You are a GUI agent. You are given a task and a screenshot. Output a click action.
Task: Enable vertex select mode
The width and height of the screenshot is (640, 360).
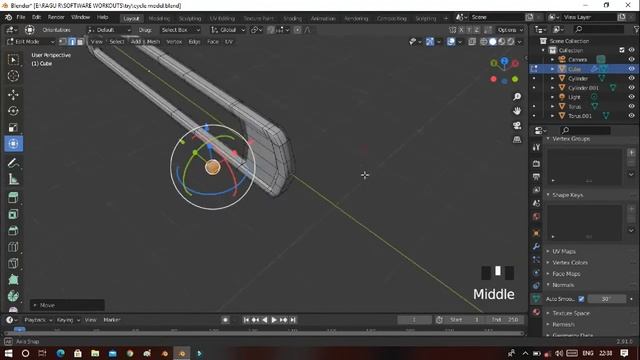tap(63, 42)
